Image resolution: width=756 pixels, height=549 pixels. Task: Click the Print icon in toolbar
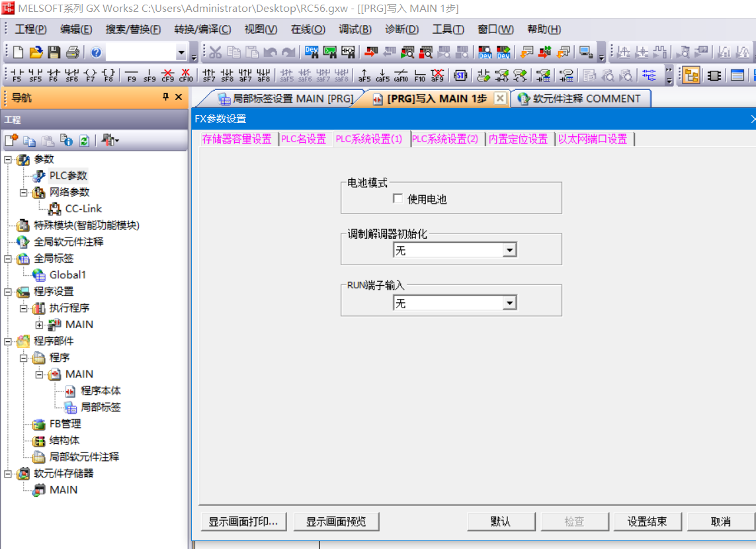[73, 52]
